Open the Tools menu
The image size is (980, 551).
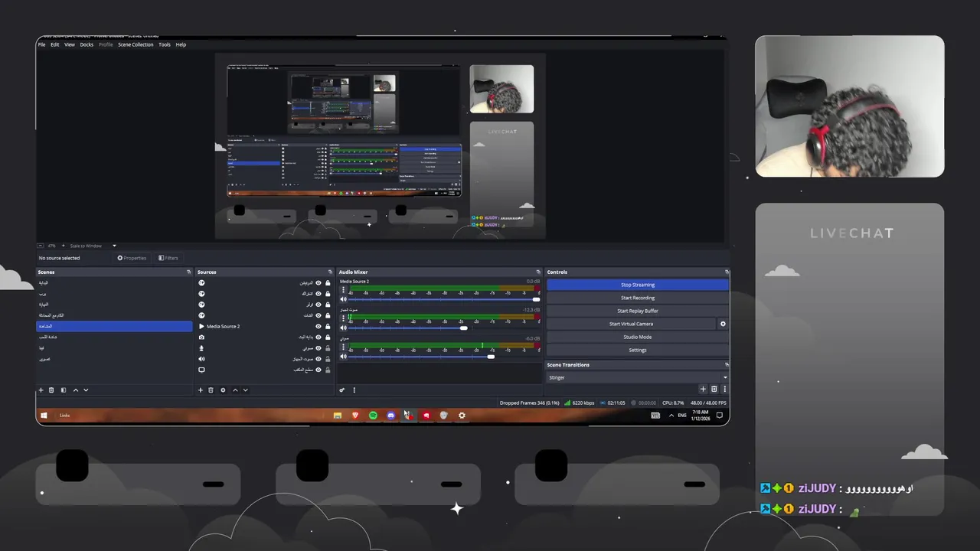[165, 44]
